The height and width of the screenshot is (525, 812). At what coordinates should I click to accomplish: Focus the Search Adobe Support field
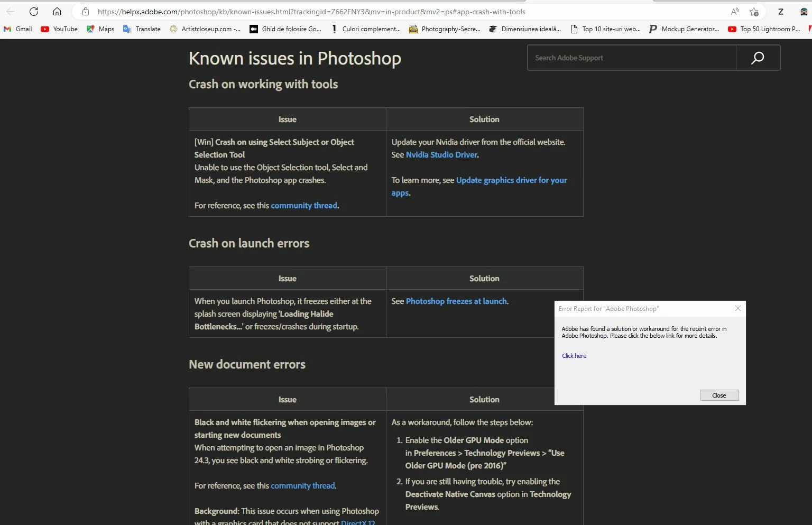[632, 58]
